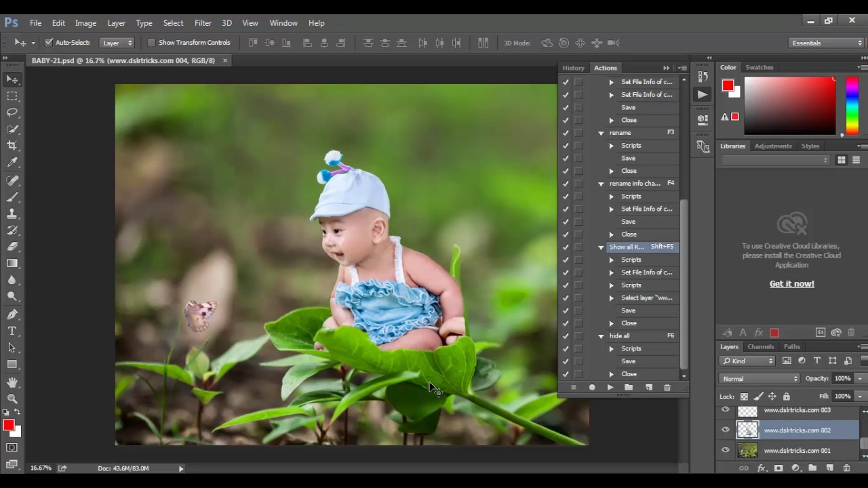Click Begin Recording in Actions panel

pos(592,387)
